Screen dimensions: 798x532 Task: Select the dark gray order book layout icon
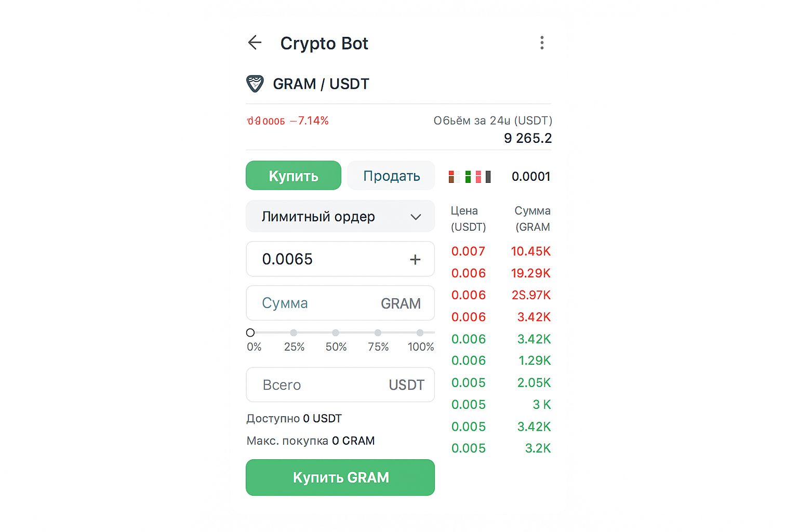tap(487, 177)
